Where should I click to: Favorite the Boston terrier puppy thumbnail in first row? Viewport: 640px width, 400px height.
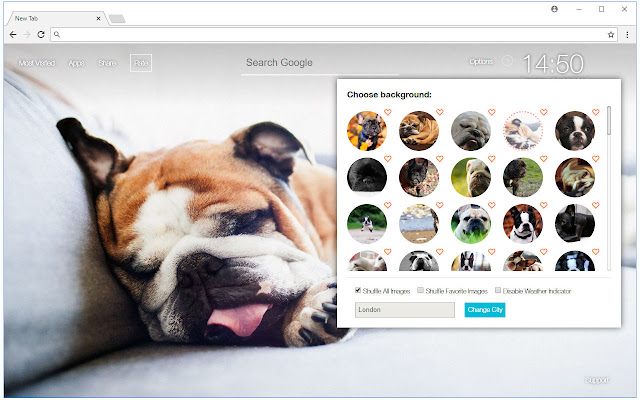tap(596, 112)
